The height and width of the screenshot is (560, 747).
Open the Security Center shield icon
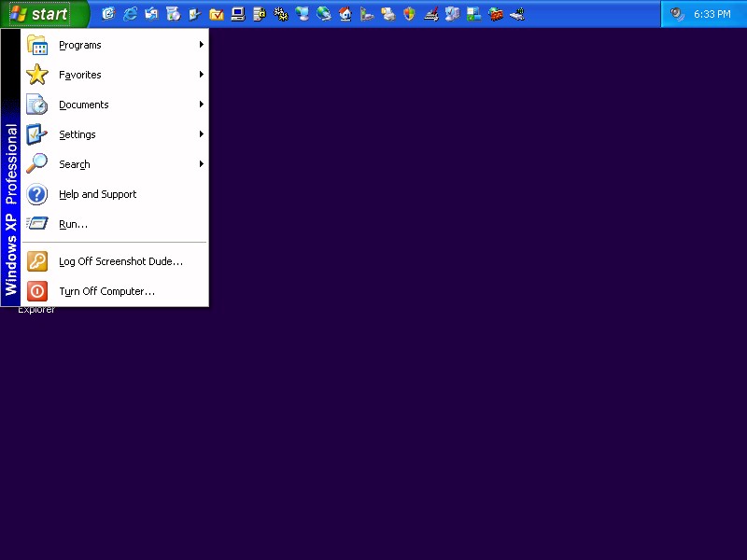point(409,14)
